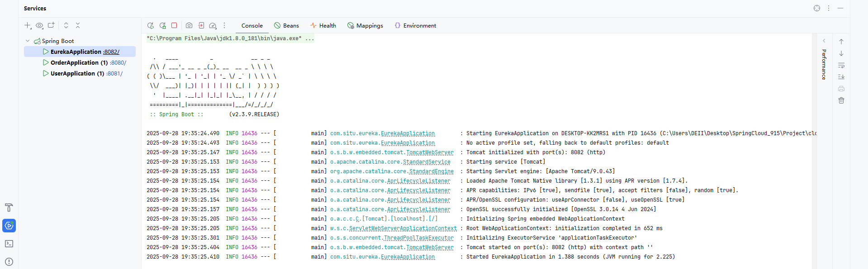The image size is (868, 269).
Task: Switch to the Mappings tab
Action: (x=365, y=26)
